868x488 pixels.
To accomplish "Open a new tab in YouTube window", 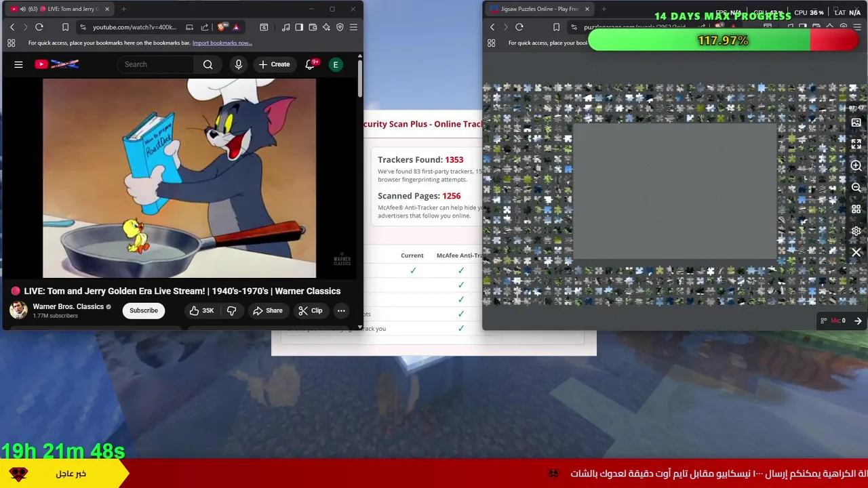I will pos(123,9).
